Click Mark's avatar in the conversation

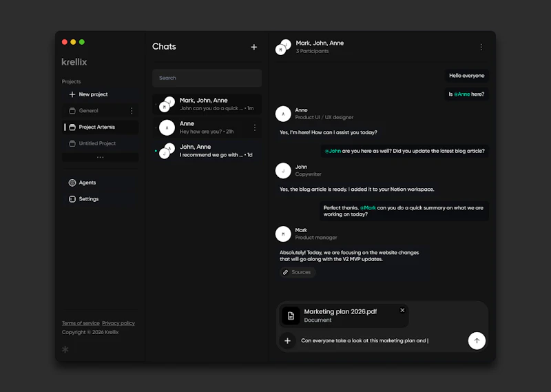pyautogui.click(x=283, y=234)
